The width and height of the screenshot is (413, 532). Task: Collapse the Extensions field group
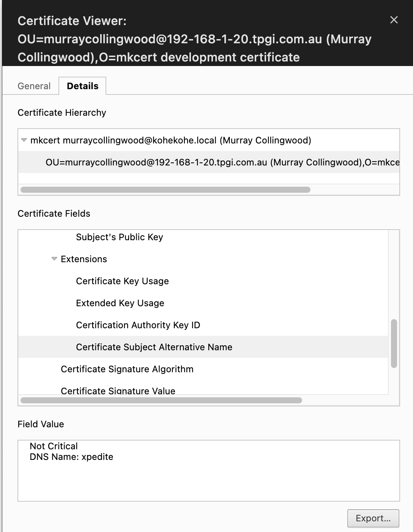54,259
